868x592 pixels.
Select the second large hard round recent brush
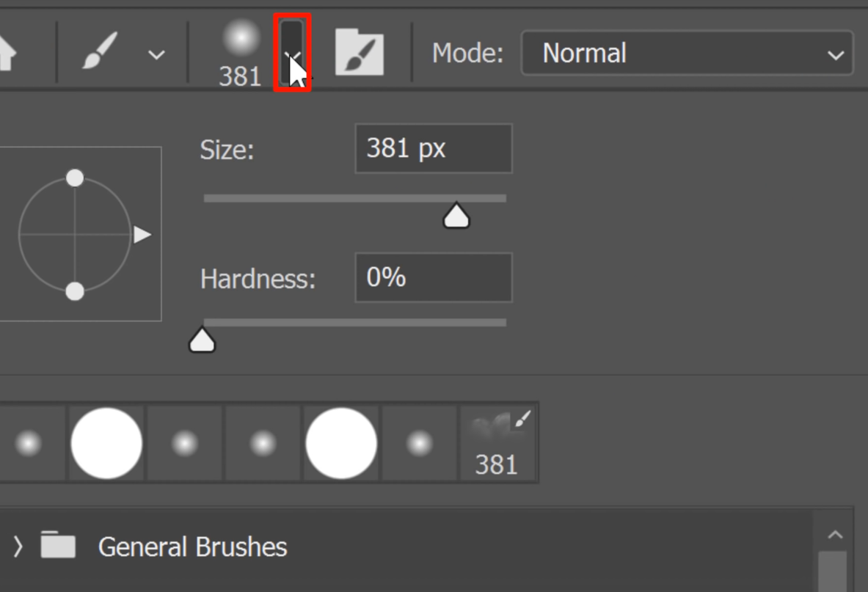pos(341,443)
